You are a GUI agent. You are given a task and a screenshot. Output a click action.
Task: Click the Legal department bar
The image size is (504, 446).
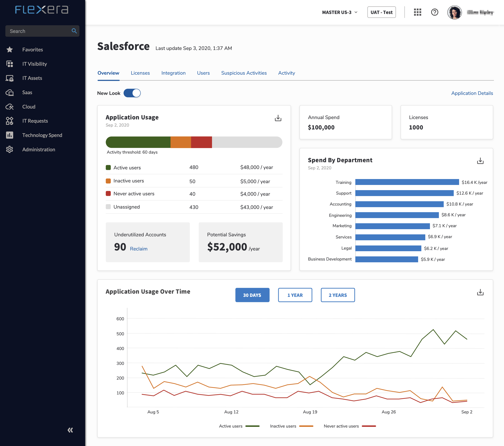(x=388, y=248)
